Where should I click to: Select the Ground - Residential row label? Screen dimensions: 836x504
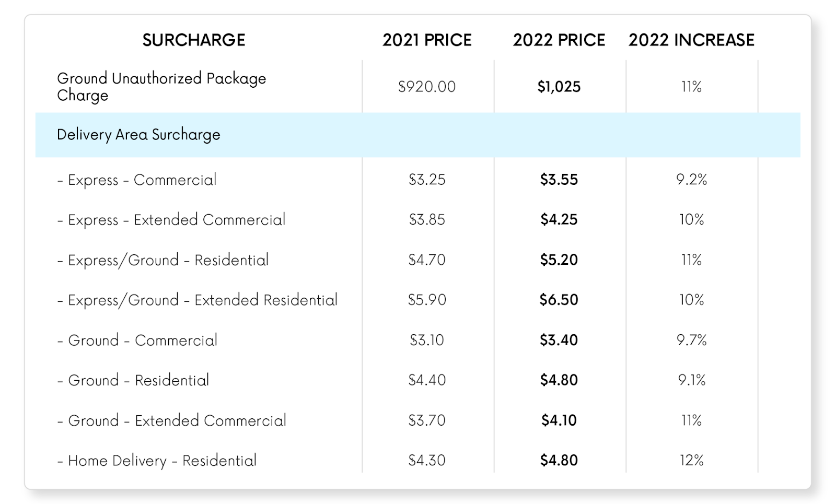133,380
